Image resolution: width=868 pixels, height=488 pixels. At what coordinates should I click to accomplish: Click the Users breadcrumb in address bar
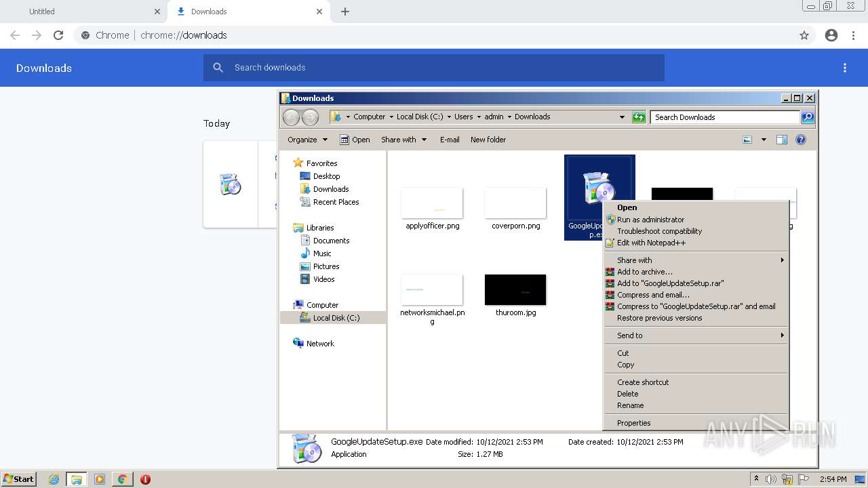[464, 117]
